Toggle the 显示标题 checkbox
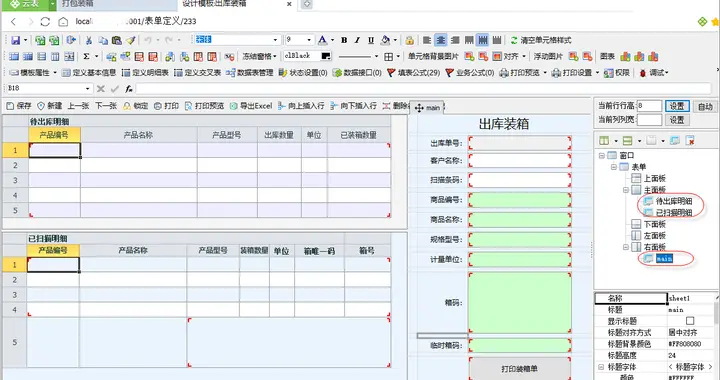720x380 pixels. point(690,321)
